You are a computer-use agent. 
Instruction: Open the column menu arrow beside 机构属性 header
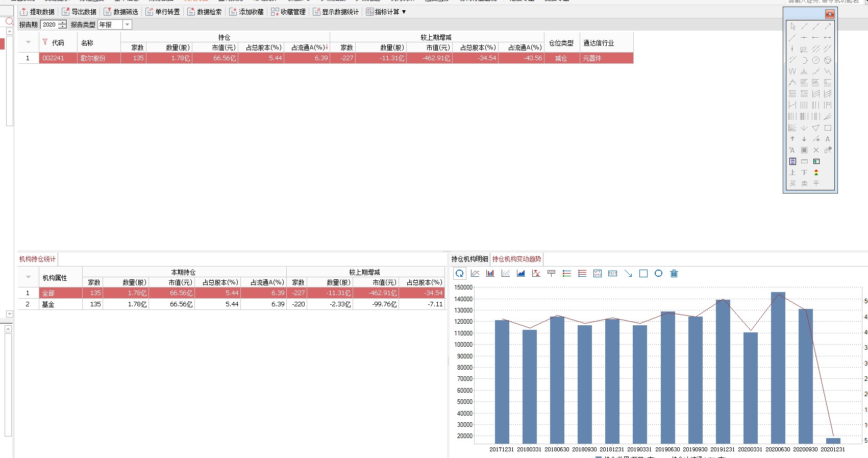click(x=28, y=277)
